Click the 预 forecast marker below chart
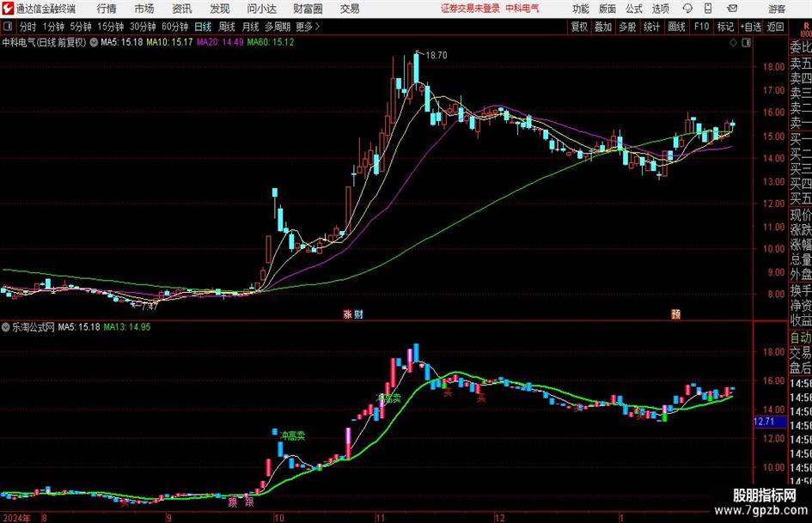Screen dimensions: 812x523 coord(675,313)
